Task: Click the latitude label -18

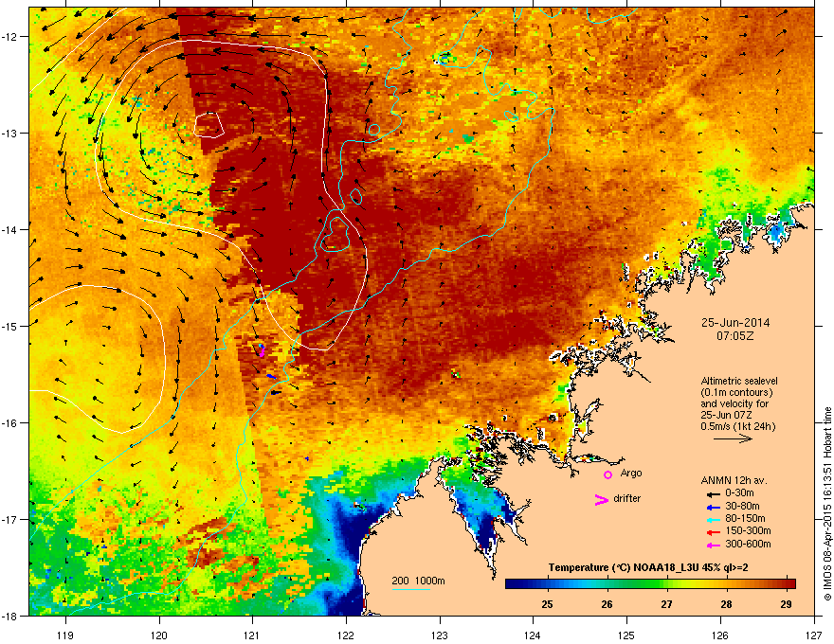Action: coord(9,616)
